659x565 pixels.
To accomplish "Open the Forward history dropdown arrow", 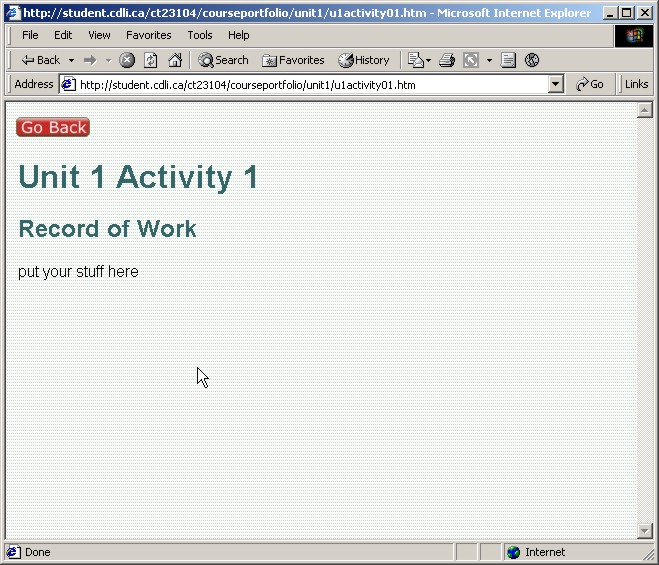I will (x=108, y=61).
